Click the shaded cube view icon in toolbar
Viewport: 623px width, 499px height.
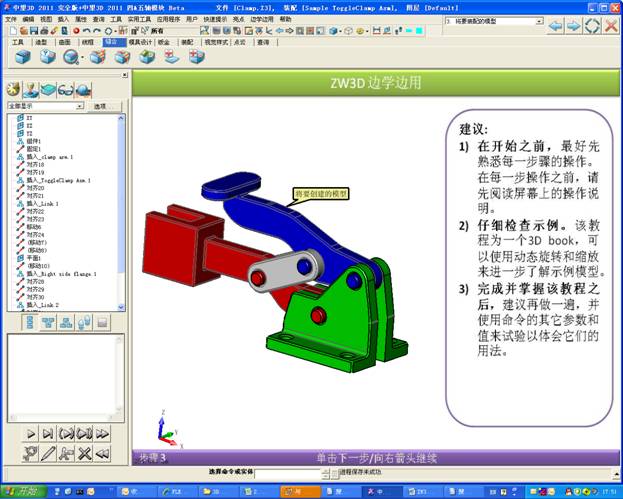pyautogui.click(x=333, y=31)
